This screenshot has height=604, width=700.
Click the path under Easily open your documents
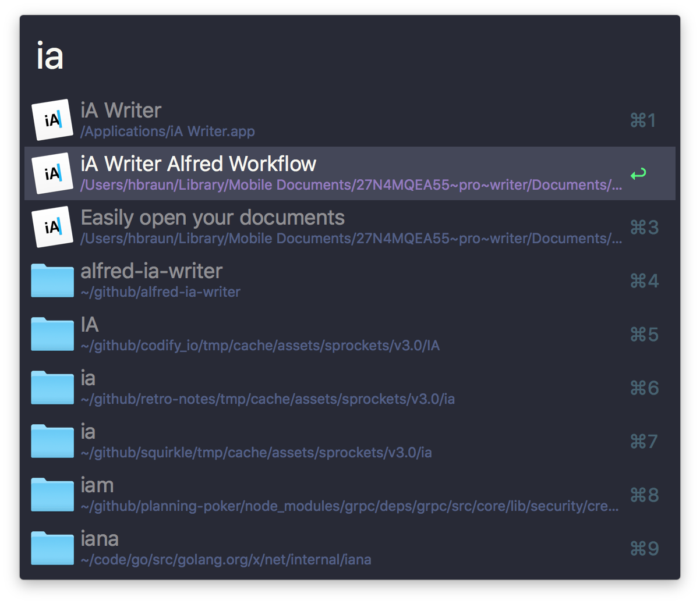click(x=351, y=239)
